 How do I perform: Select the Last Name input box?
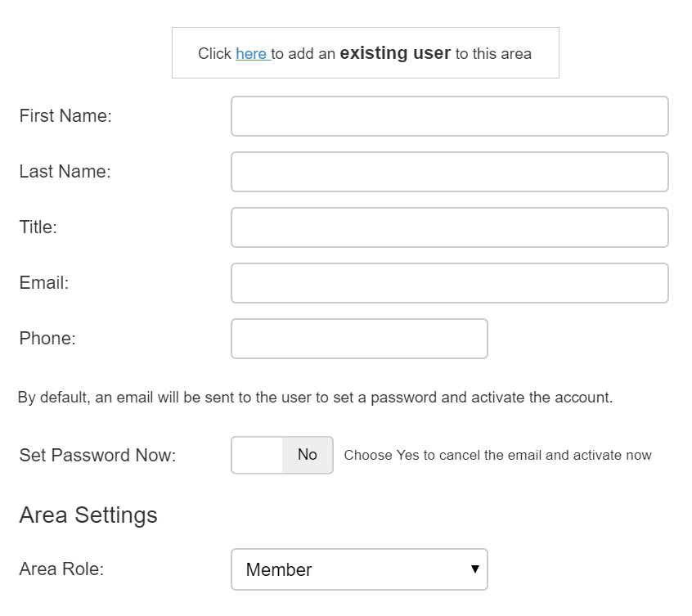click(450, 172)
